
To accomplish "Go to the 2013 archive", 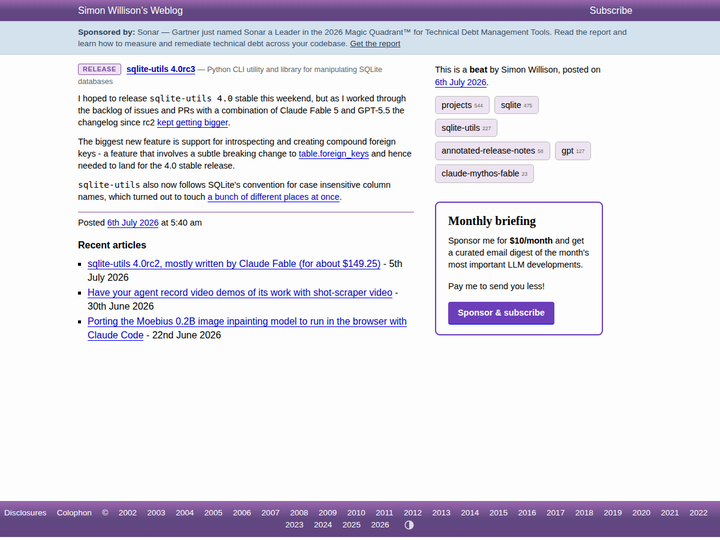I will [441, 513].
